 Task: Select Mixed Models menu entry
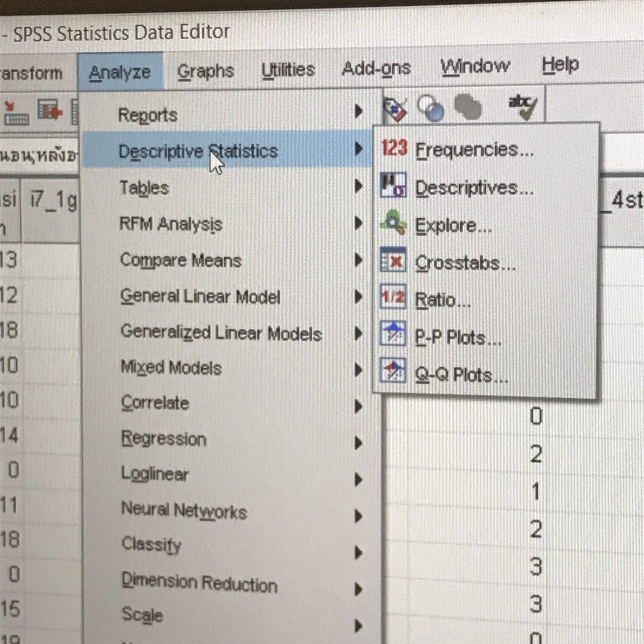[171, 368]
